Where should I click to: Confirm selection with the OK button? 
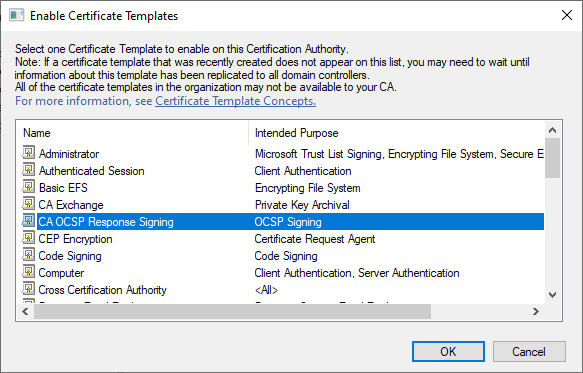coord(448,351)
